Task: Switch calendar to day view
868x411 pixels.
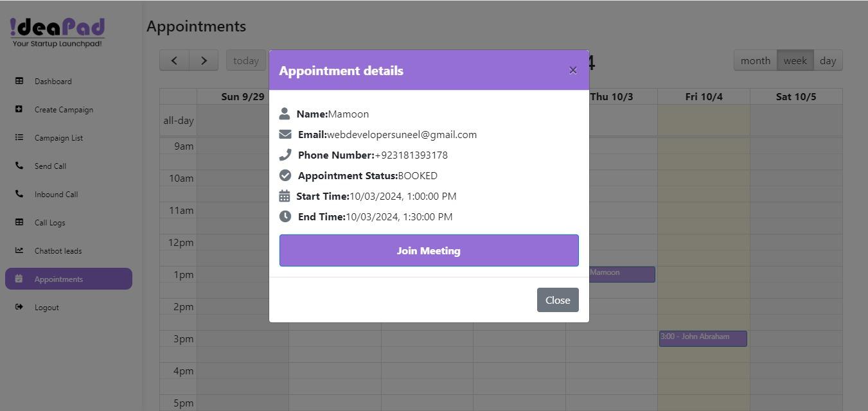Action: point(828,60)
